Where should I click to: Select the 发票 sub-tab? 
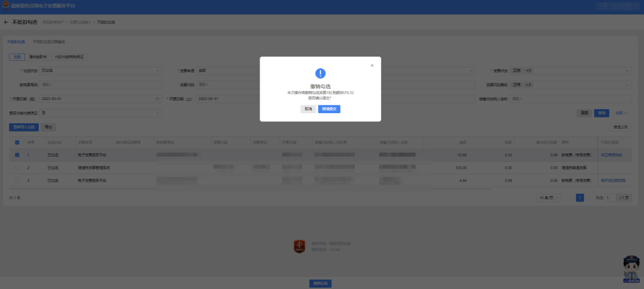click(x=17, y=57)
